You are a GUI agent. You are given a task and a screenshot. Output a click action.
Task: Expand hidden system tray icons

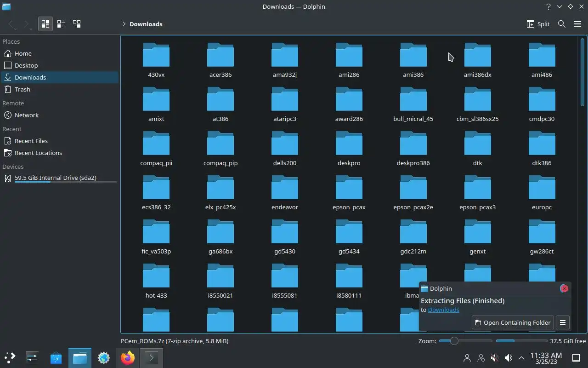(x=521, y=357)
